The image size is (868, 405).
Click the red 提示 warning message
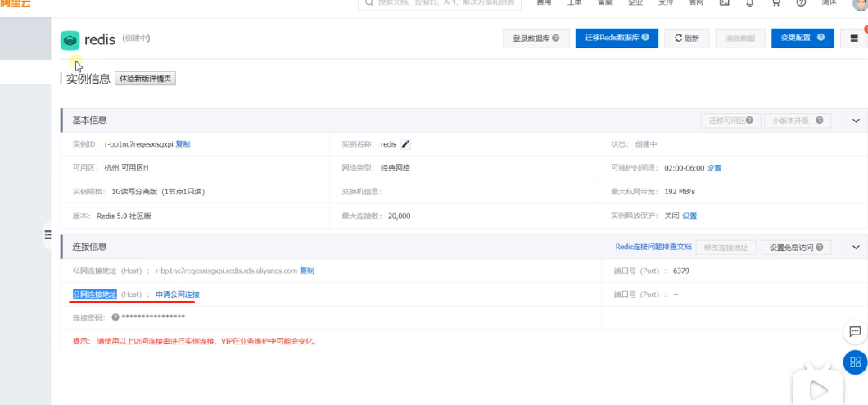pos(195,341)
